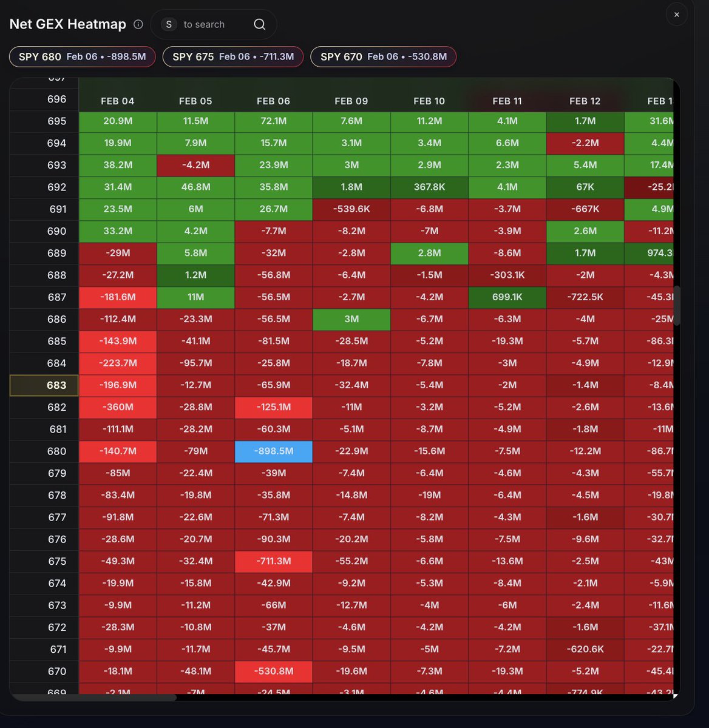This screenshot has width=709, height=728.
Task: Click the -711.3M cell at strike 675
Action: (x=274, y=561)
